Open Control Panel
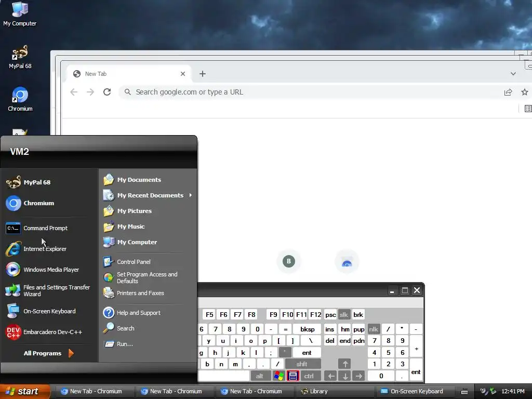 (127, 262)
